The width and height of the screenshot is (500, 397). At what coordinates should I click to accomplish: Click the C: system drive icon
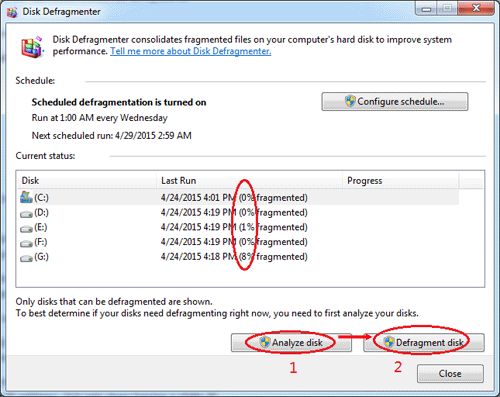point(26,197)
